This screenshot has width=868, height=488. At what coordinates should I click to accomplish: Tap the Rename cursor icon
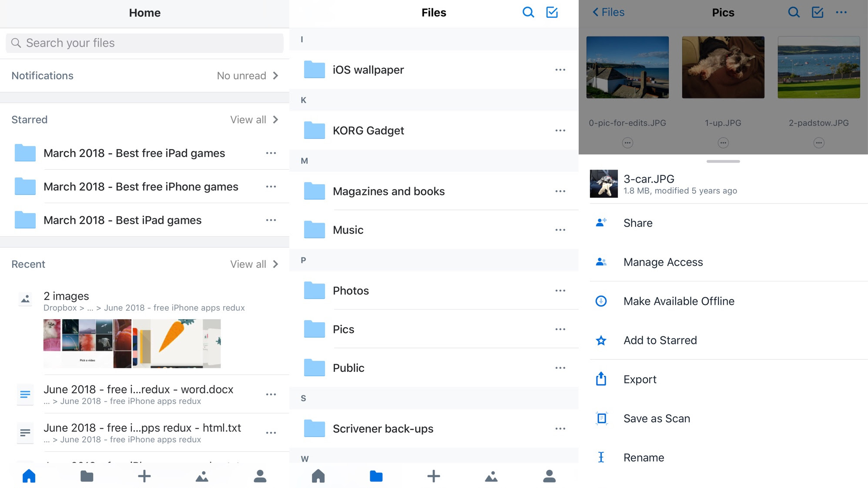pyautogui.click(x=601, y=457)
